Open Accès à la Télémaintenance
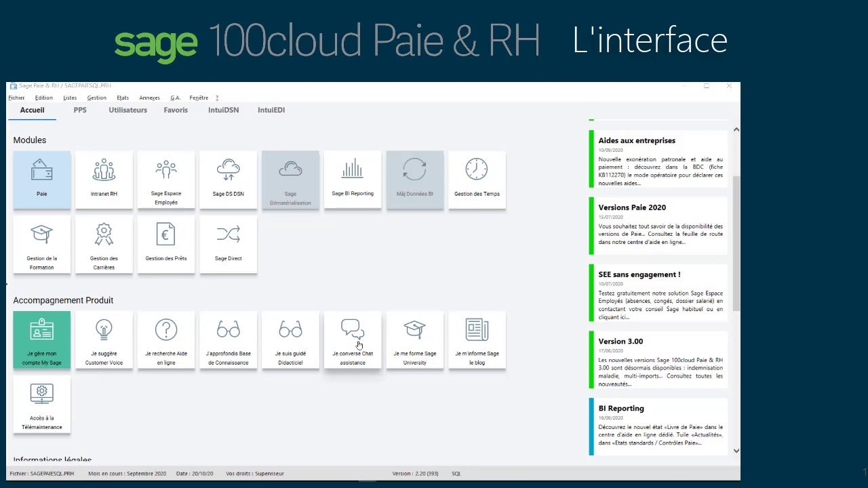 click(41, 404)
